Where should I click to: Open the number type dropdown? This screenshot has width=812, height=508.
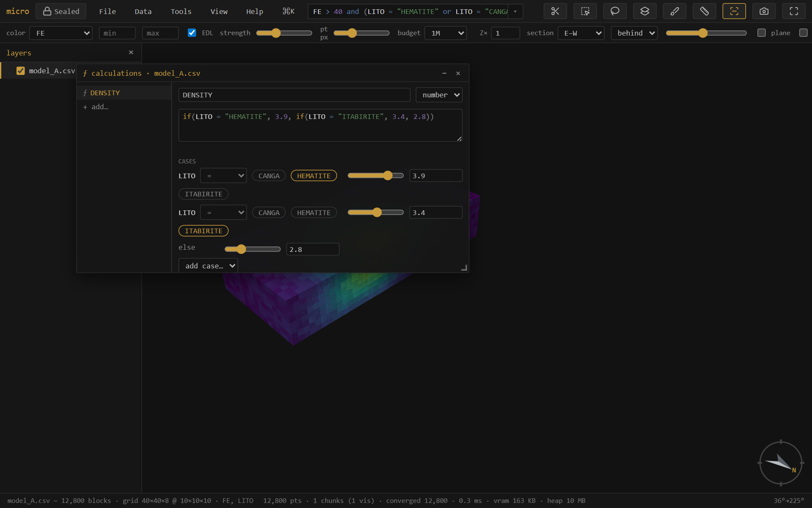(439, 95)
